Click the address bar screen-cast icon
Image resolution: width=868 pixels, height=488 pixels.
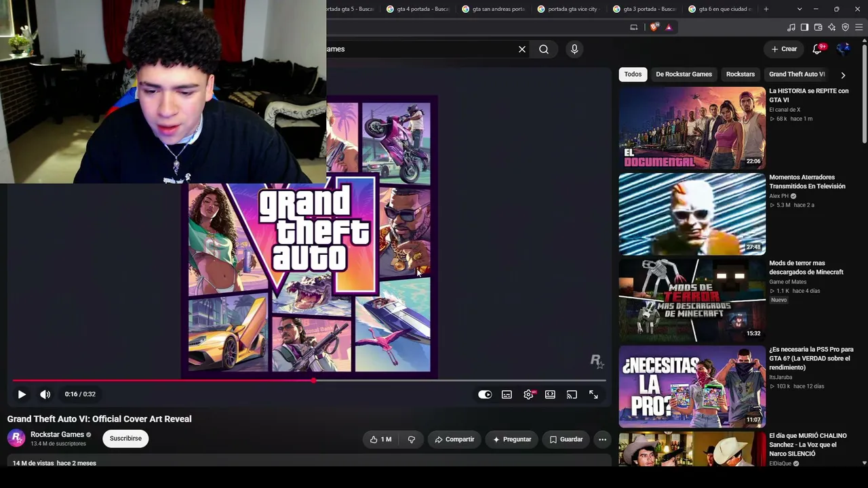[x=634, y=27]
